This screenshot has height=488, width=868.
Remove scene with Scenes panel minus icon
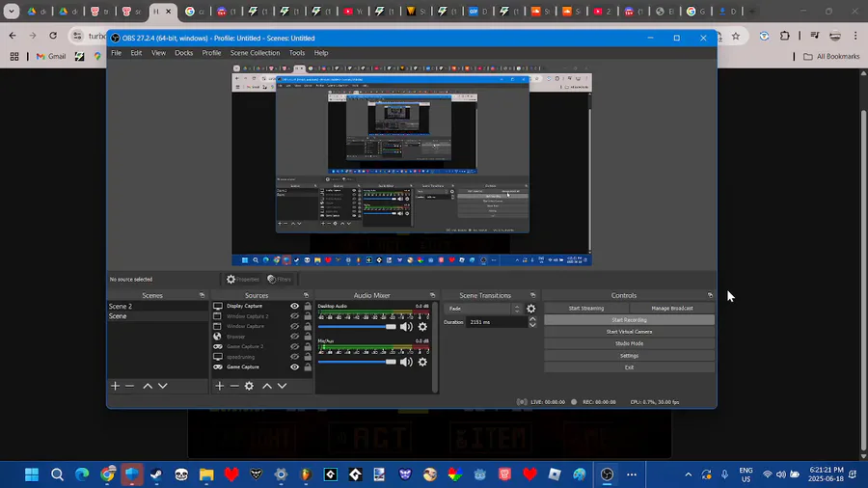pos(129,386)
